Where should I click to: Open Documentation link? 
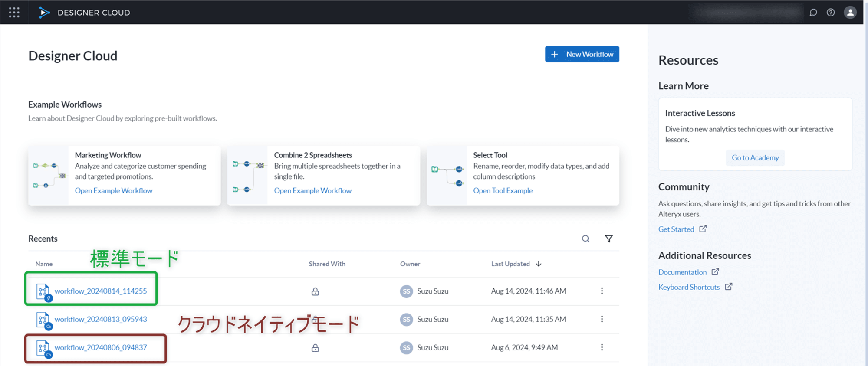click(682, 272)
